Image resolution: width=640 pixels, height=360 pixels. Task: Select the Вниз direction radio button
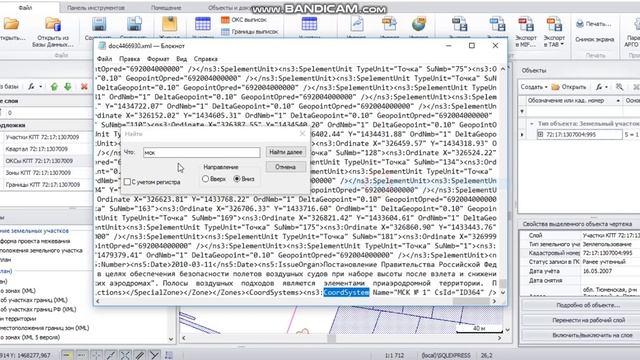237,179
